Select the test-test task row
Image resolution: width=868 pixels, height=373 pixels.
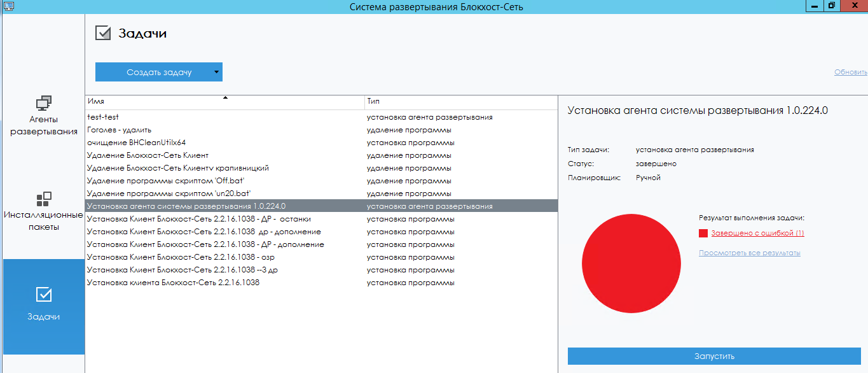click(x=321, y=117)
